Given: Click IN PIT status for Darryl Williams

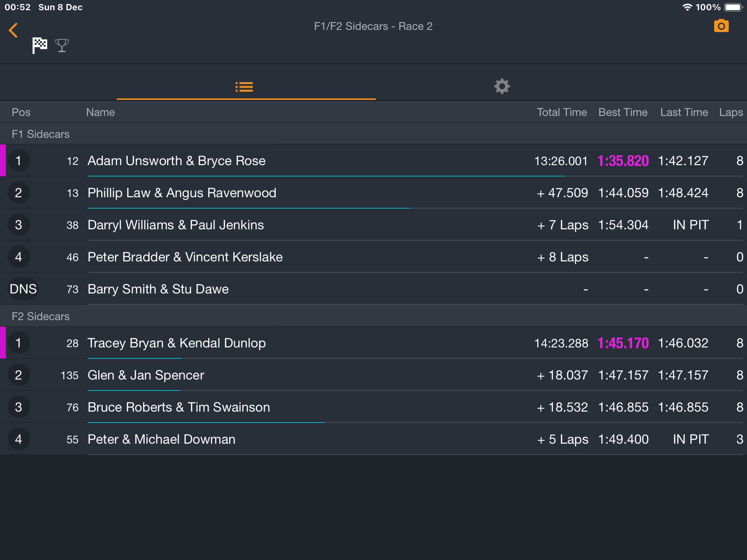Looking at the screenshot, I should click(691, 225).
